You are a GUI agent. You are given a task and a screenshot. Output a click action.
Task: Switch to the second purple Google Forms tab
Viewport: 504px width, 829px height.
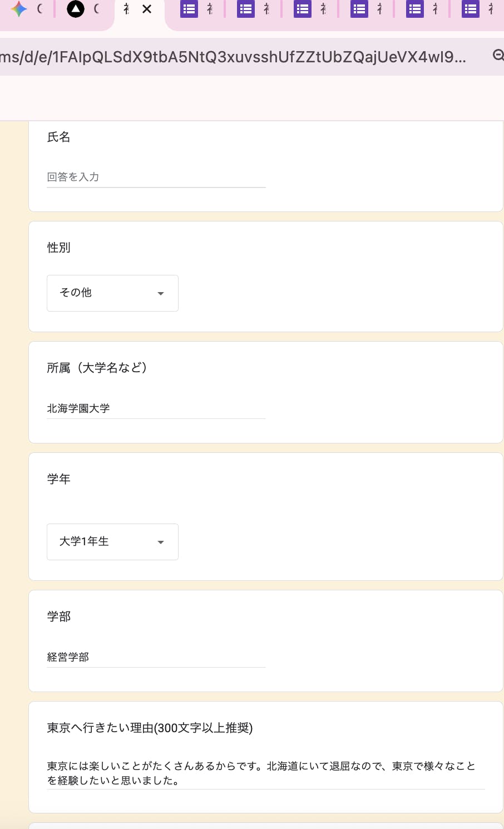coord(246,9)
